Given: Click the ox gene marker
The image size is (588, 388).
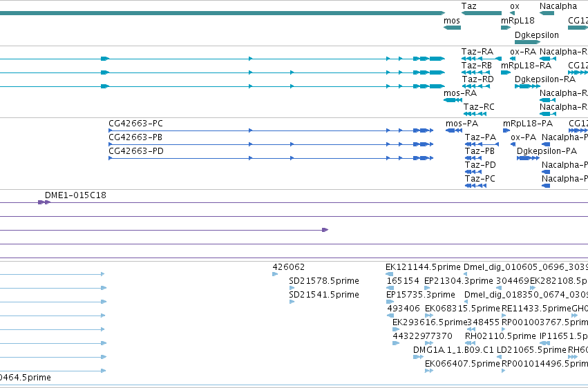Looking at the screenshot, I should point(512,13).
